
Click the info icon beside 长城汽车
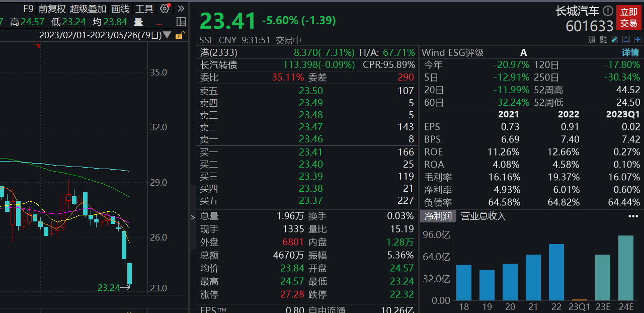(x=608, y=11)
